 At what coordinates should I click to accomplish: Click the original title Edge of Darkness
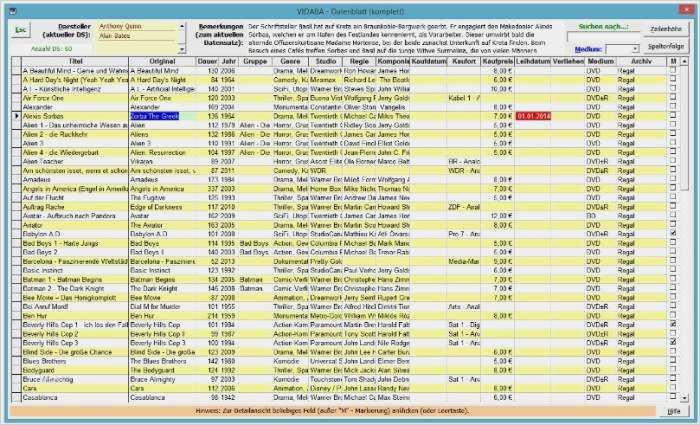[x=156, y=207]
